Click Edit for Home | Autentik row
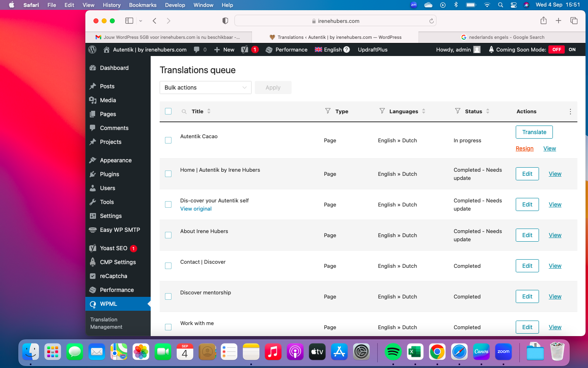Screen dimensions: 588x368 (x=527, y=174)
